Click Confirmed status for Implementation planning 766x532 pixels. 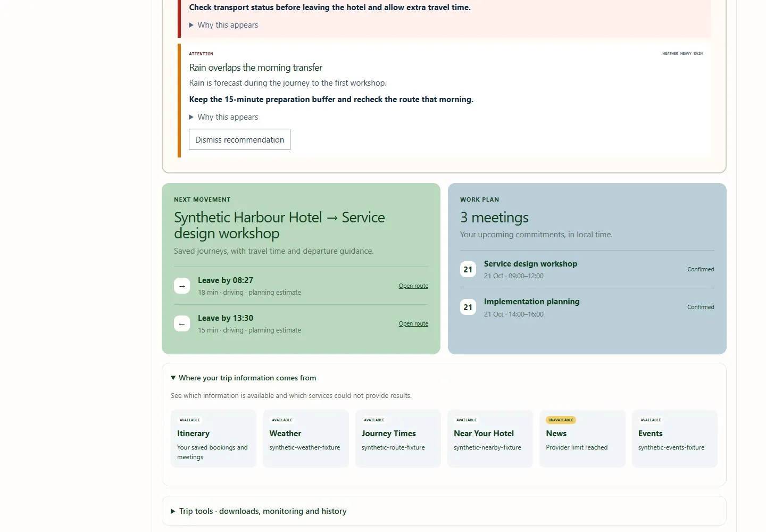pyautogui.click(x=701, y=307)
